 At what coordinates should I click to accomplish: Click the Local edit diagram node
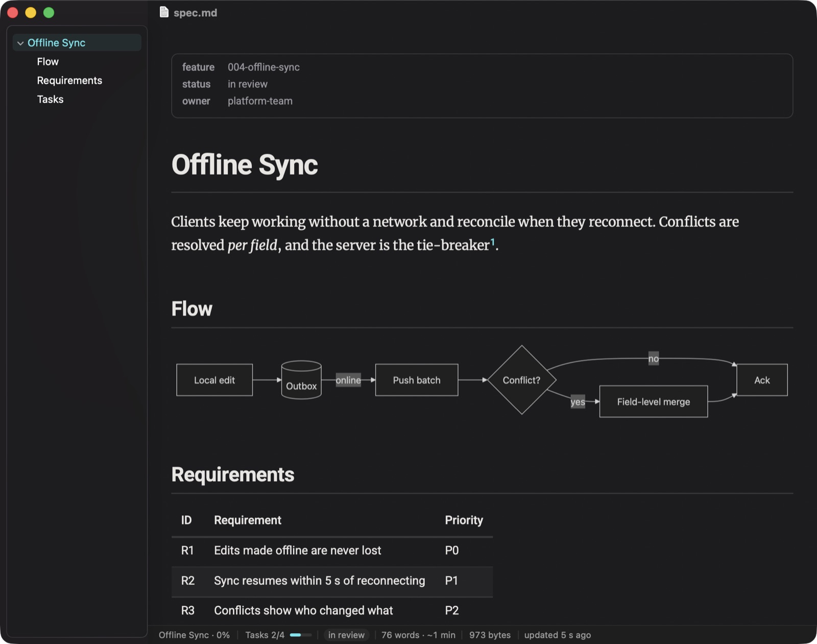214,380
